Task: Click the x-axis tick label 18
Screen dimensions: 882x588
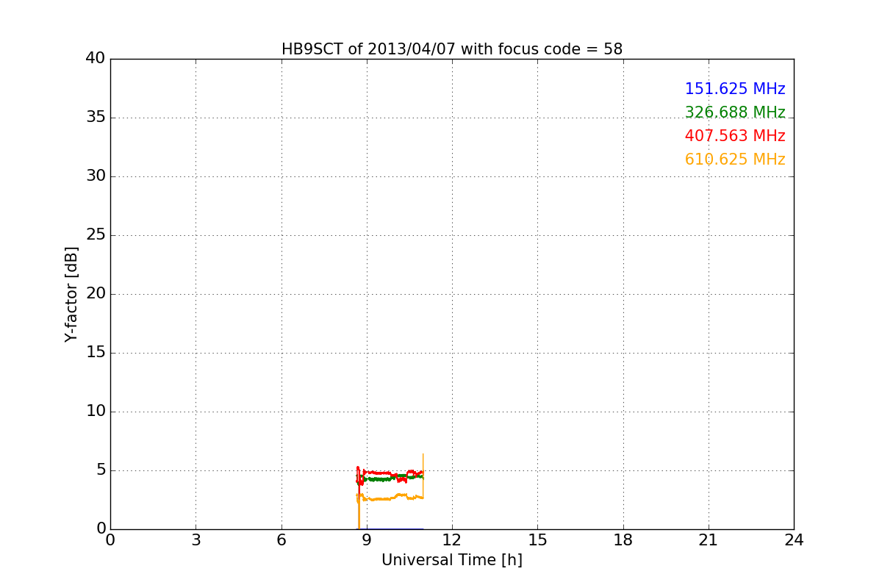Action: pos(623,540)
